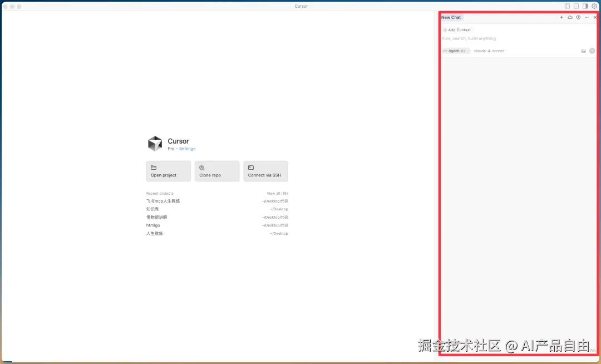
Task: Open recent project 人生教练
Action: (217, 233)
